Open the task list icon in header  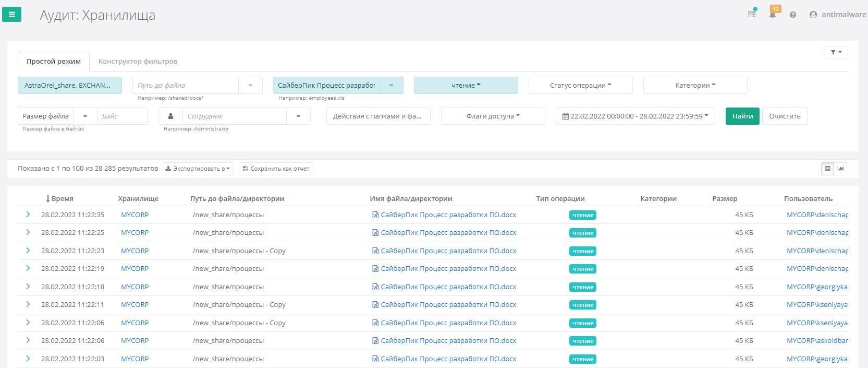752,14
